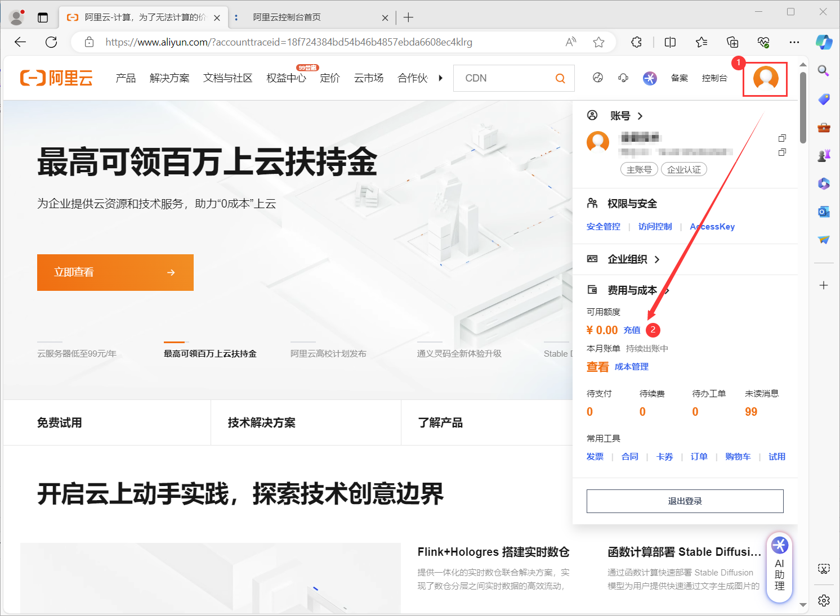Click the 未读消息 count 99
The image size is (840, 616).
(751, 412)
